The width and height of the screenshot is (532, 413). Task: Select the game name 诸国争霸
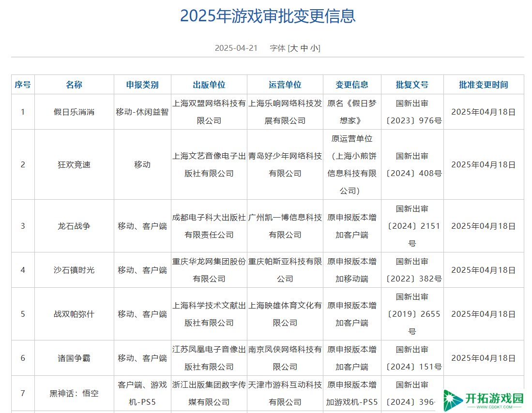74,358
